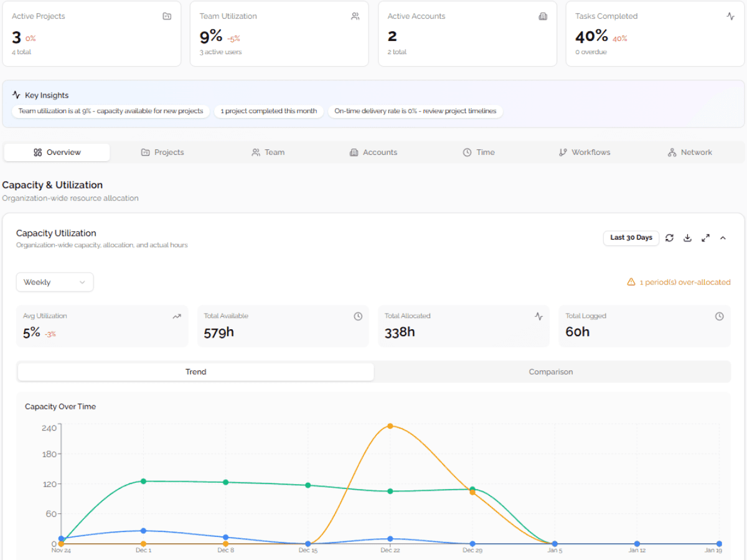Screen dimensions: 747x560
Task: Open the Last 30 Days range selector
Action: 631,238
